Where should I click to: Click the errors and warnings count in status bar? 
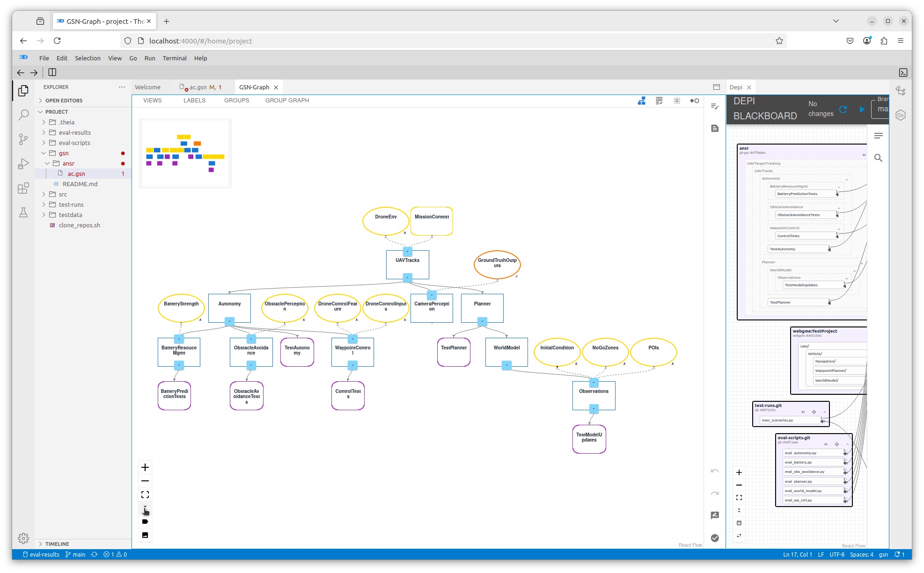[x=115, y=554]
